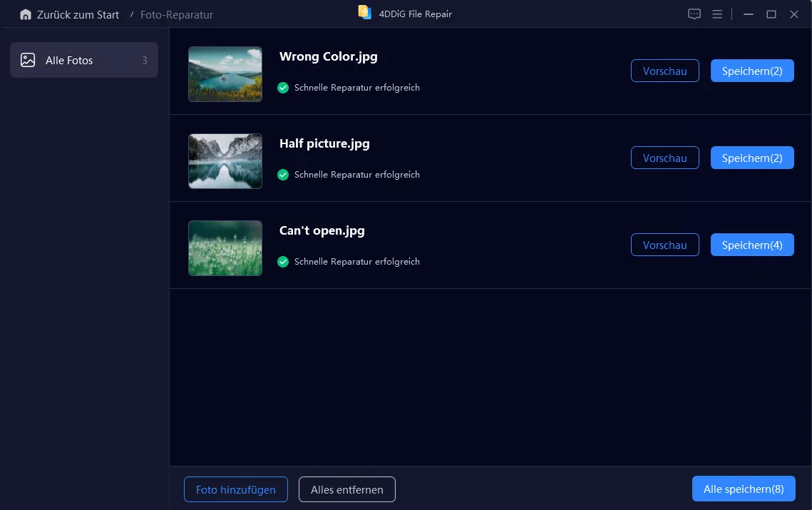
Task: Save Can't open.jpg using Speichern(4)
Action: pos(752,245)
